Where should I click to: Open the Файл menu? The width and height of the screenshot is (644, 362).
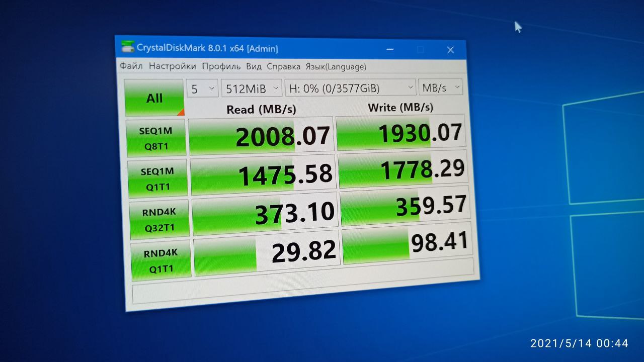[x=131, y=66]
